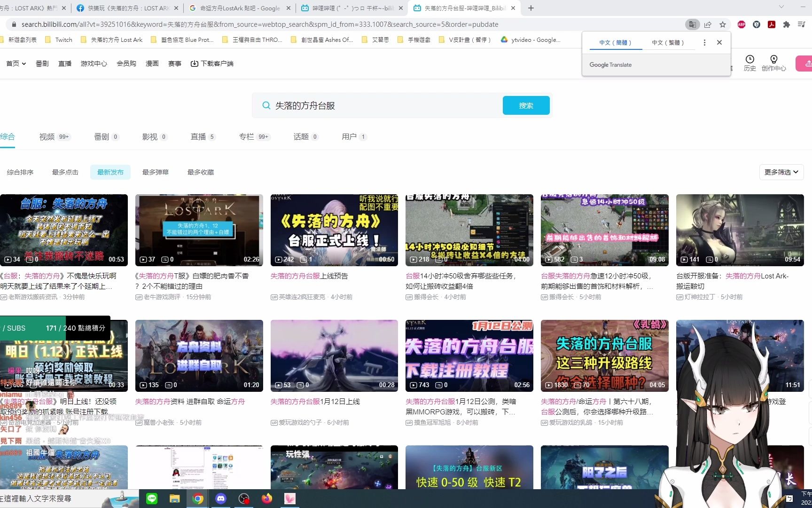Sort results by 最多收藏
The width and height of the screenshot is (812, 508).
coord(201,172)
